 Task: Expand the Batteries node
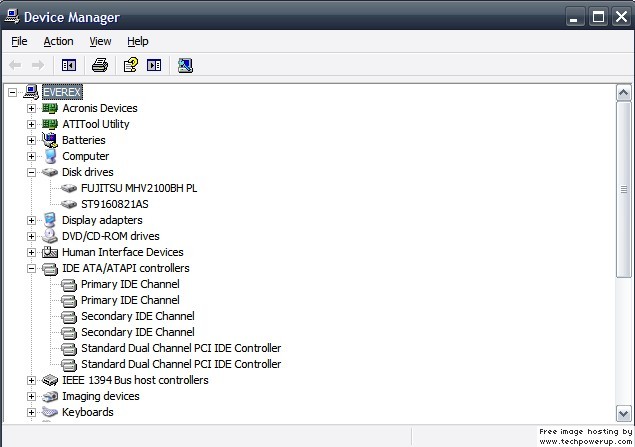point(31,140)
